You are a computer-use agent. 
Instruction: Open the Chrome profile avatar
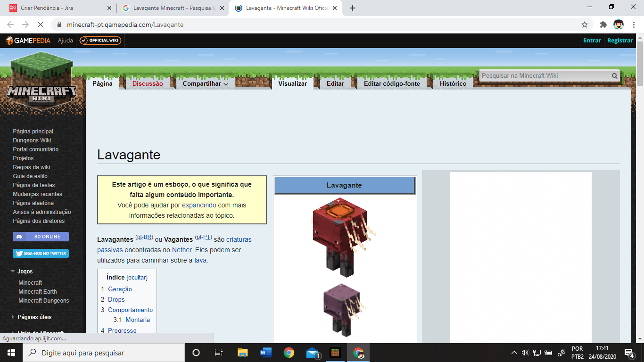[619, 25]
